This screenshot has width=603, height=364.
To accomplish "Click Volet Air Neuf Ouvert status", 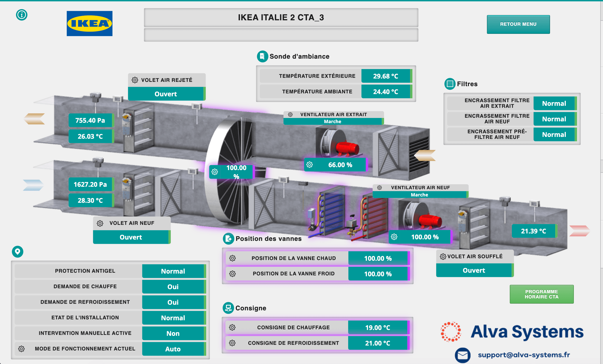I will (132, 237).
